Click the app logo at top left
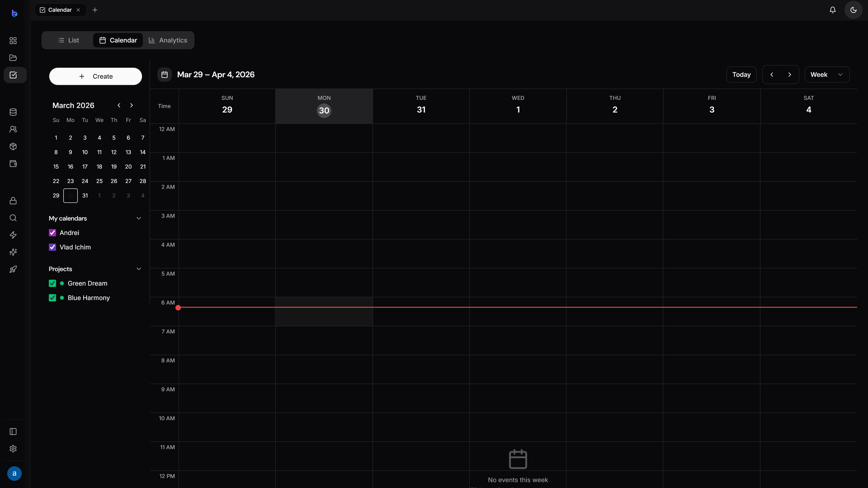The height and width of the screenshot is (488, 868). point(14,13)
